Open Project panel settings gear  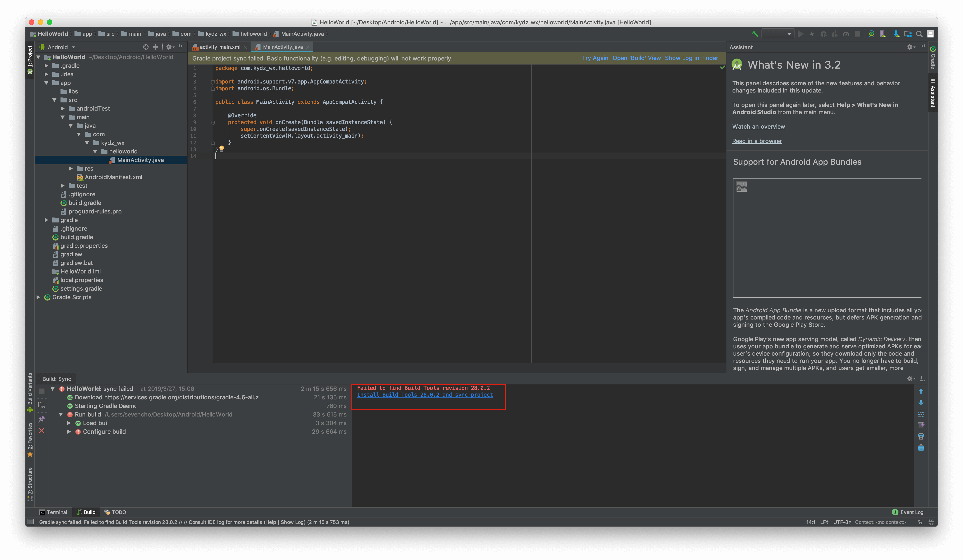(x=170, y=47)
